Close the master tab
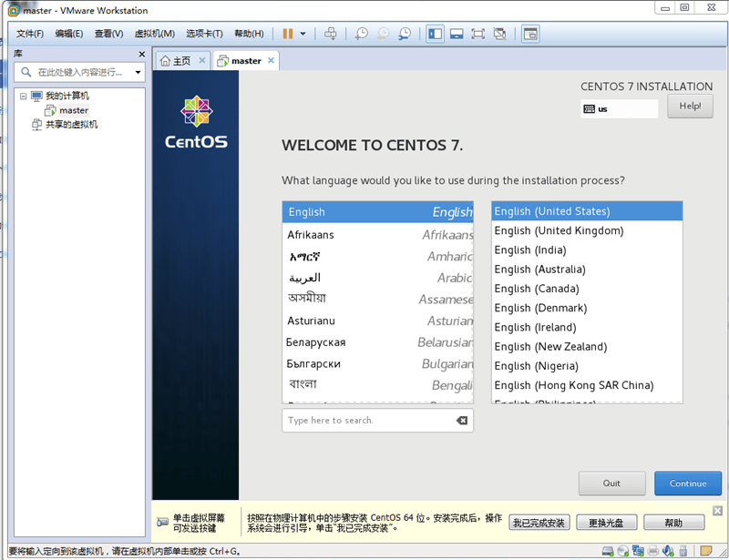The width and height of the screenshot is (729, 560). [x=271, y=60]
